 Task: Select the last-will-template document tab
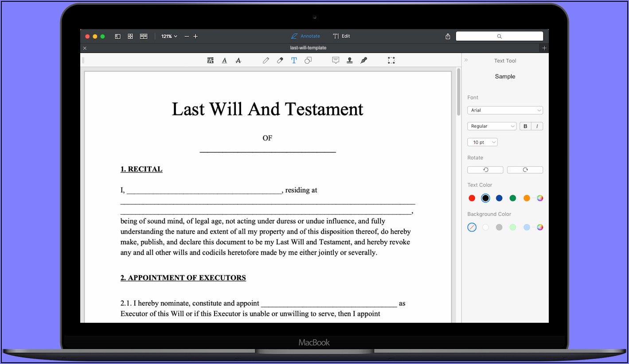[x=308, y=48]
